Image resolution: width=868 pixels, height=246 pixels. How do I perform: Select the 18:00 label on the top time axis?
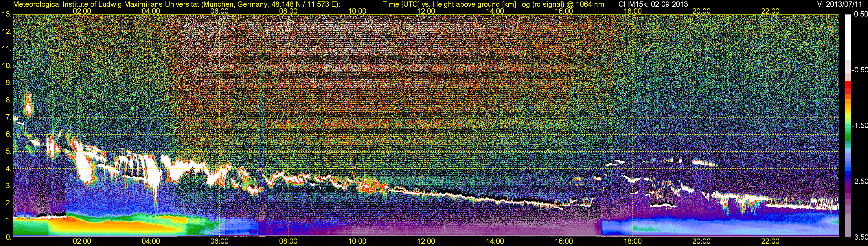[x=632, y=11]
